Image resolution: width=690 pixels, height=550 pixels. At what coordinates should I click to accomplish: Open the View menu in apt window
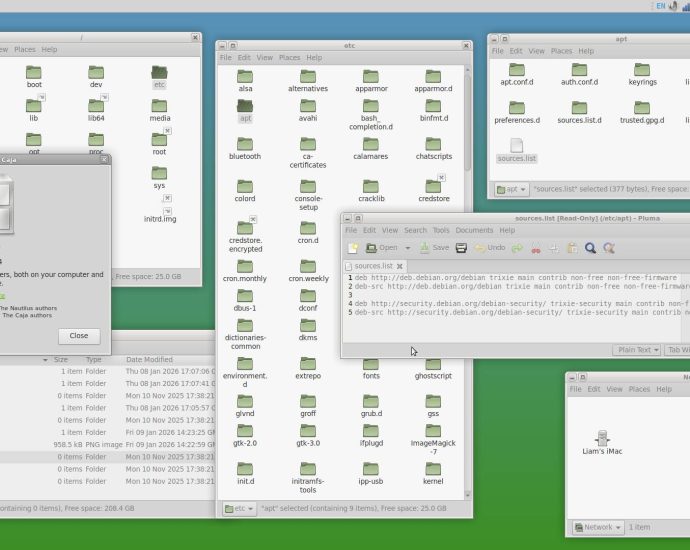(x=536, y=51)
